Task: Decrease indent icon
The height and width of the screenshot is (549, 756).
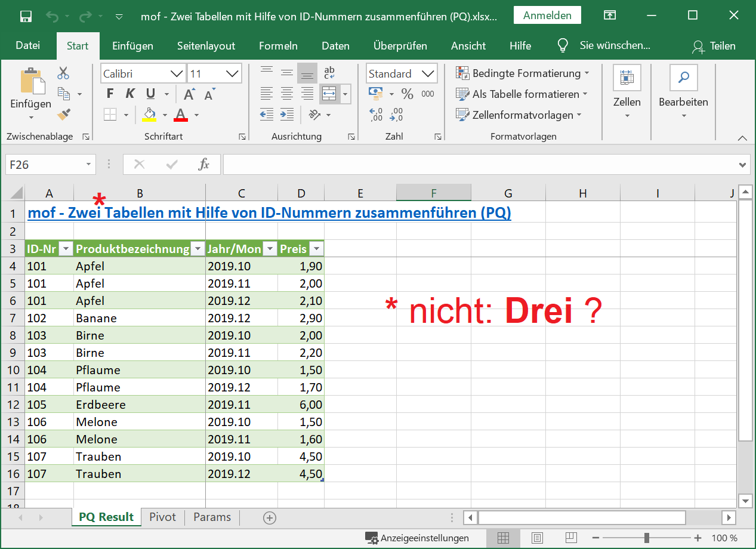Action: click(267, 114)
